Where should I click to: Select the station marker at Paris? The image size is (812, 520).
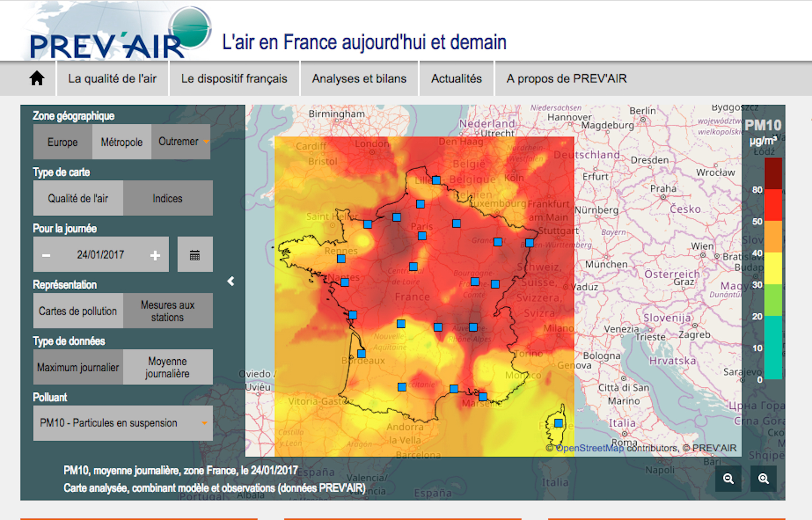[x=422, y=236]
